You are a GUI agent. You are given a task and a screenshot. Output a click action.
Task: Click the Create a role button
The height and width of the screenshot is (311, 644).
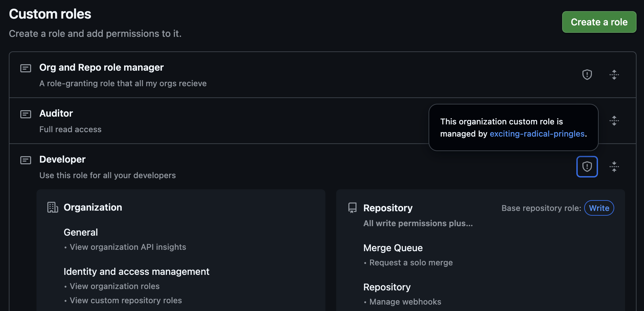599,22
